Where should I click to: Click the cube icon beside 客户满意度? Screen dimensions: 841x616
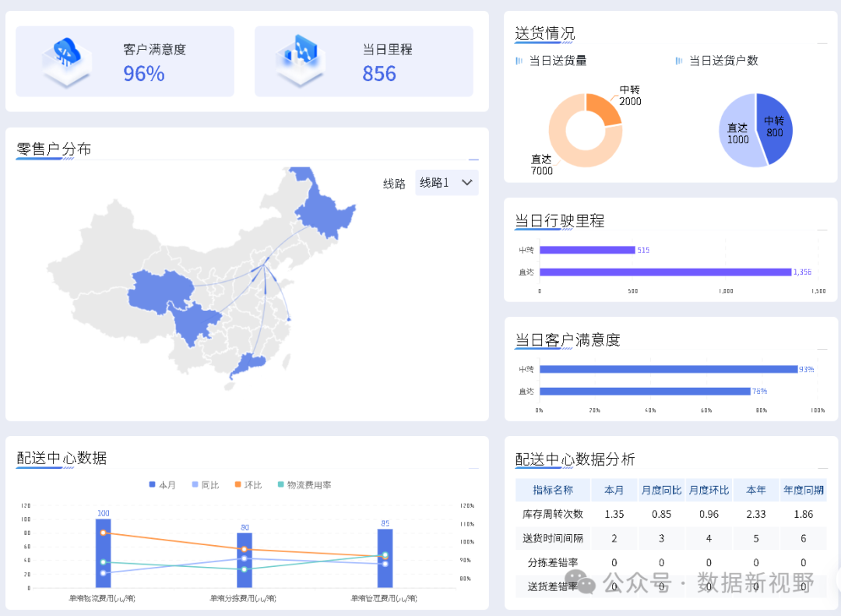[x=66, y=61]
